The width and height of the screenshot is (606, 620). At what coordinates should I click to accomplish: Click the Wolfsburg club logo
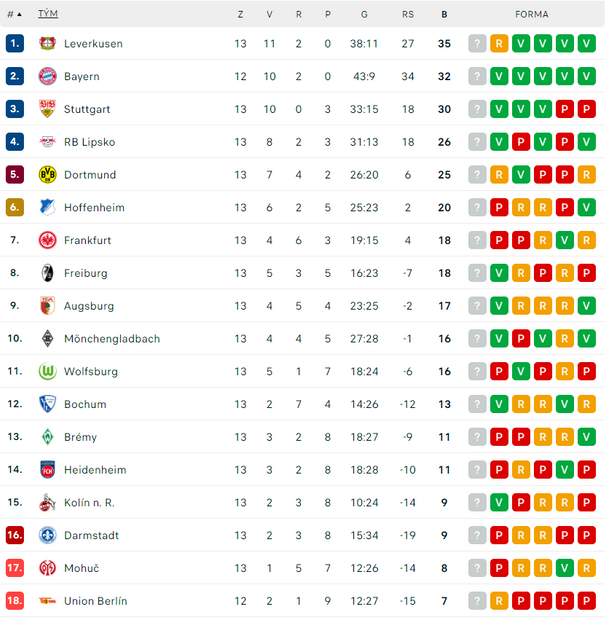click(47, 372)
